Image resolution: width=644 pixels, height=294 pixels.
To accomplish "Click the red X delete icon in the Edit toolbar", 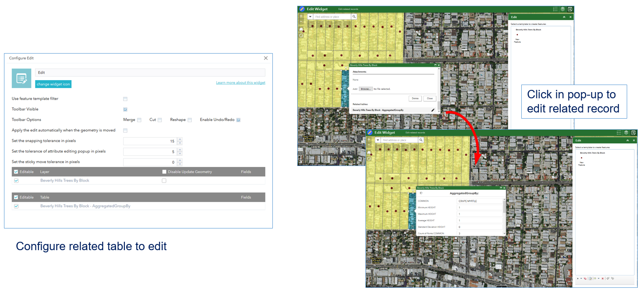I will coord(602,279).
